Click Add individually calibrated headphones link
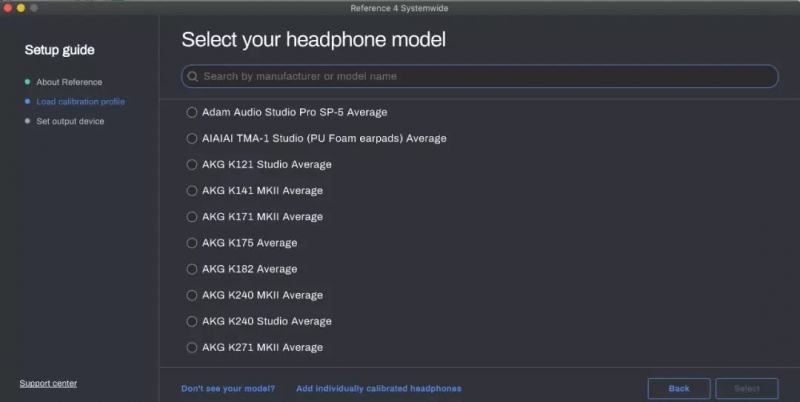This screenshot has height=402, width=800. (x=379, y=388)
